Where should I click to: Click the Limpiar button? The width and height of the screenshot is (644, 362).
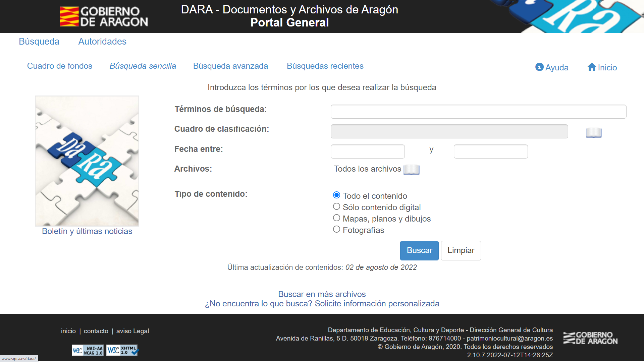point(461,251)
